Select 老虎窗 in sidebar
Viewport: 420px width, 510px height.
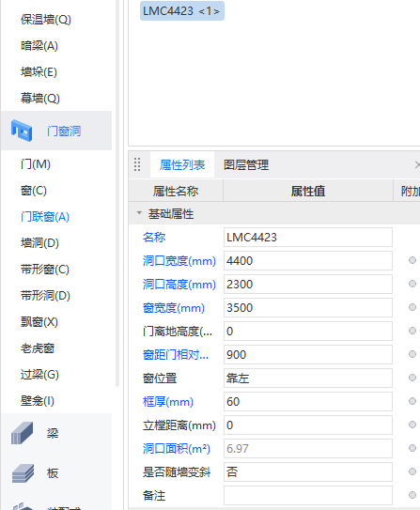(38, 348)
